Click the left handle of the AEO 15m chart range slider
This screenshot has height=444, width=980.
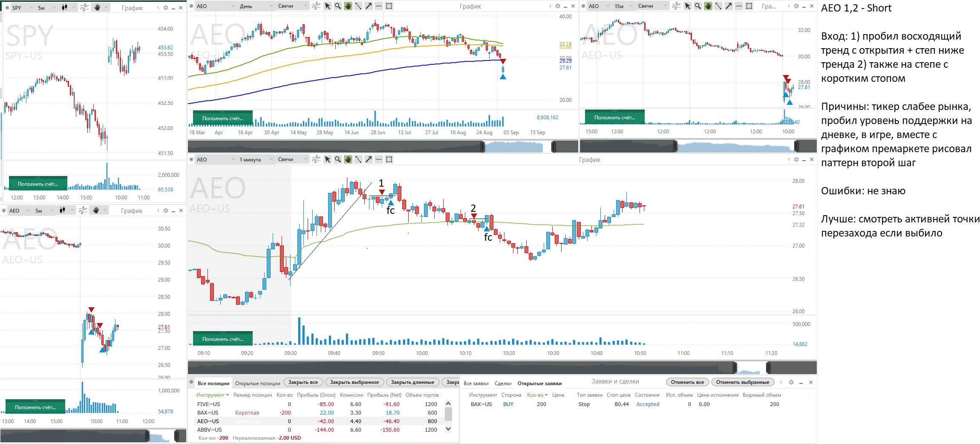click(x=675, y=147)
